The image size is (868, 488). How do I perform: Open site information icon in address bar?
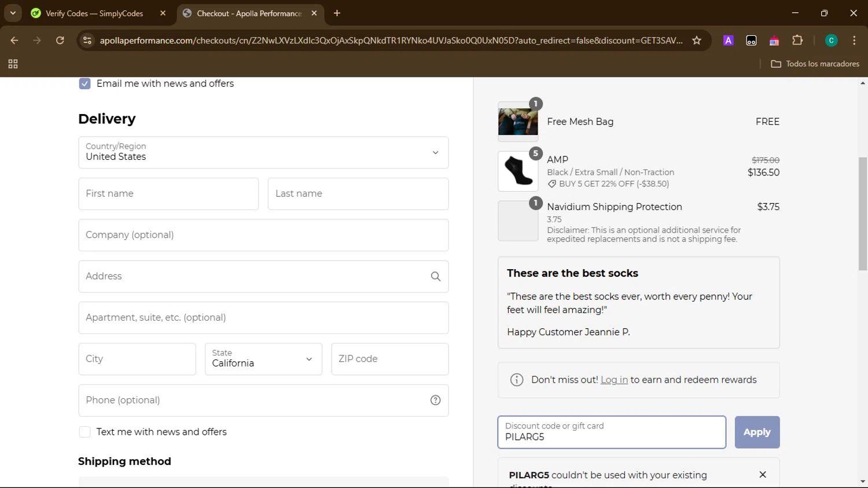coord(87,41)
